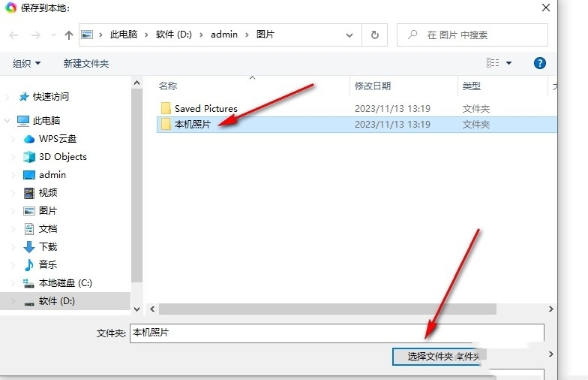Collapse the 此电脑 tree node
Image resolution: width=588 pixels, height=380 pixels.
[x=7, y=120]
